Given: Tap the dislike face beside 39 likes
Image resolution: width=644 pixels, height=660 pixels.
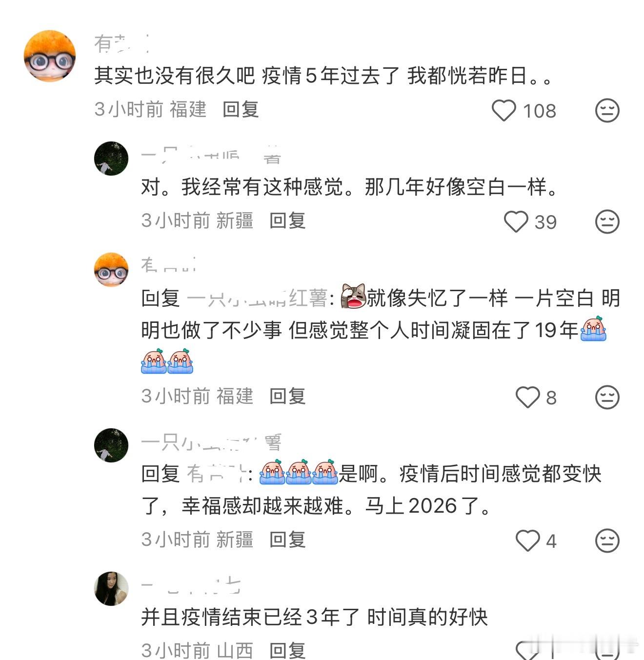Looking at the screenshot, I should tap(607, 221).
